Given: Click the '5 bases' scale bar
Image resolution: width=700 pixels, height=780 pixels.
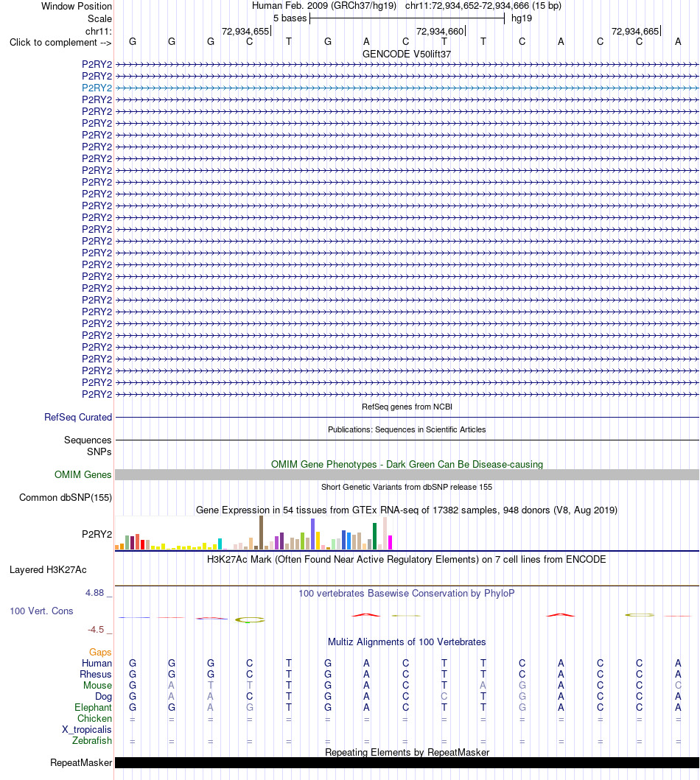Looking at the screenshot, I should 407,19.
